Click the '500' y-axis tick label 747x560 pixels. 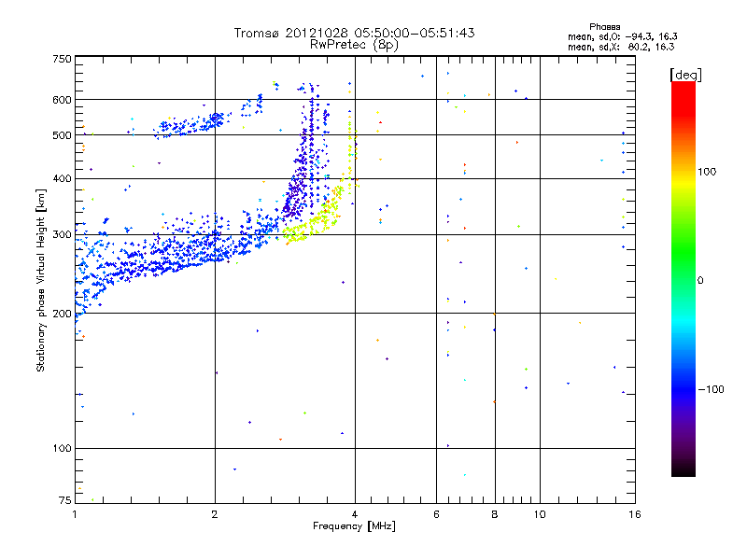(62, 135)
